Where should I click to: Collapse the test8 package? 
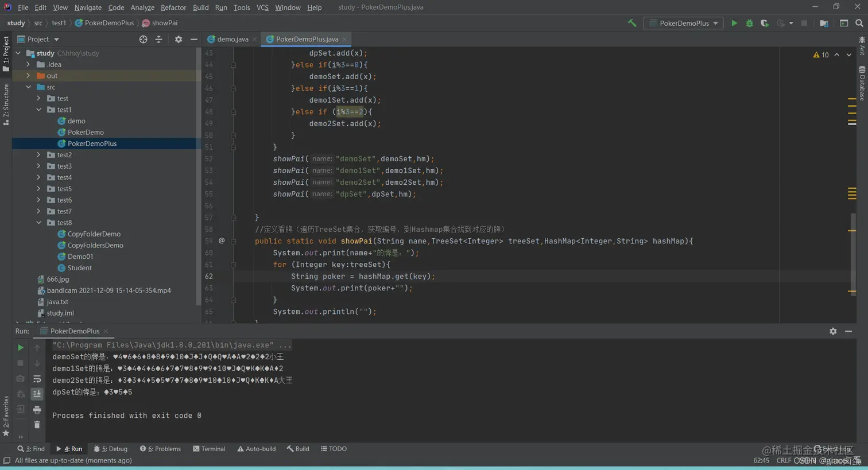[x=39, y=223]
